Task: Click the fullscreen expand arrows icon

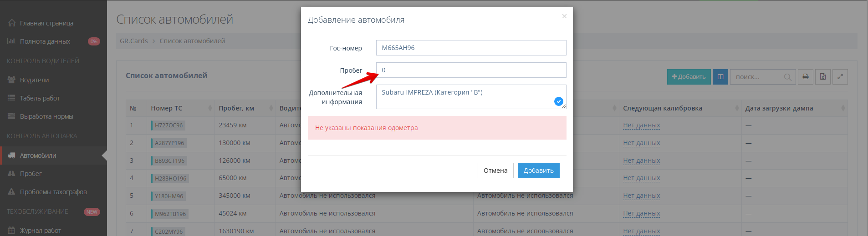Action: 840,77
